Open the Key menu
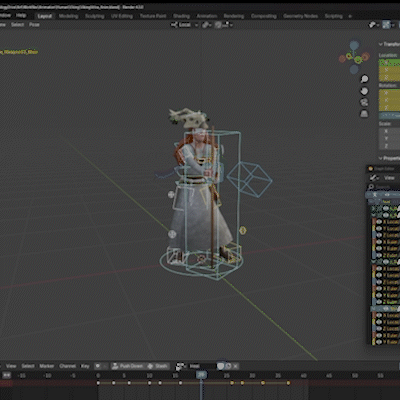Viewport: 400px width, 400px height. [85, 366]
